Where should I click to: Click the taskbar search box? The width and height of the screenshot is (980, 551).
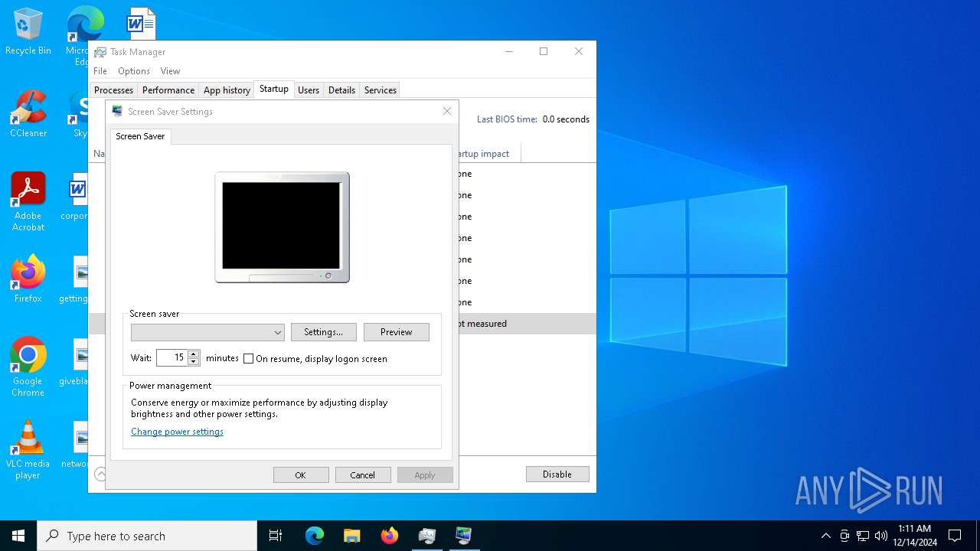[x=147, y=536]
